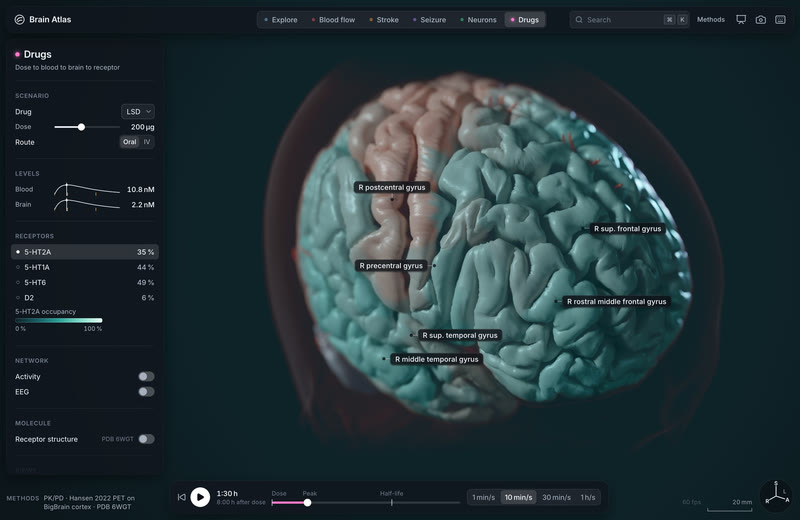The image size is (800, 520).
Task: Set playback speed to 1 min/s
Action: click(x=483, y=497)
